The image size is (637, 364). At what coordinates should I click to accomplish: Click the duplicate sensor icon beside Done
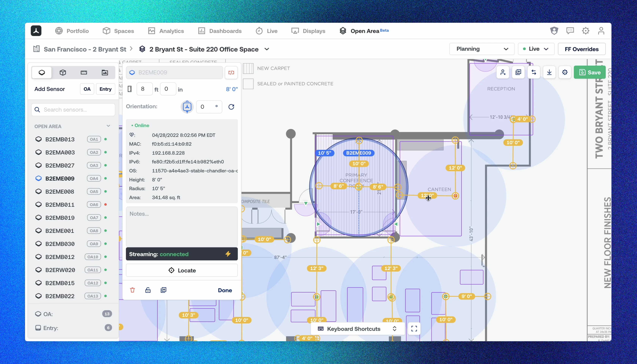163,290
